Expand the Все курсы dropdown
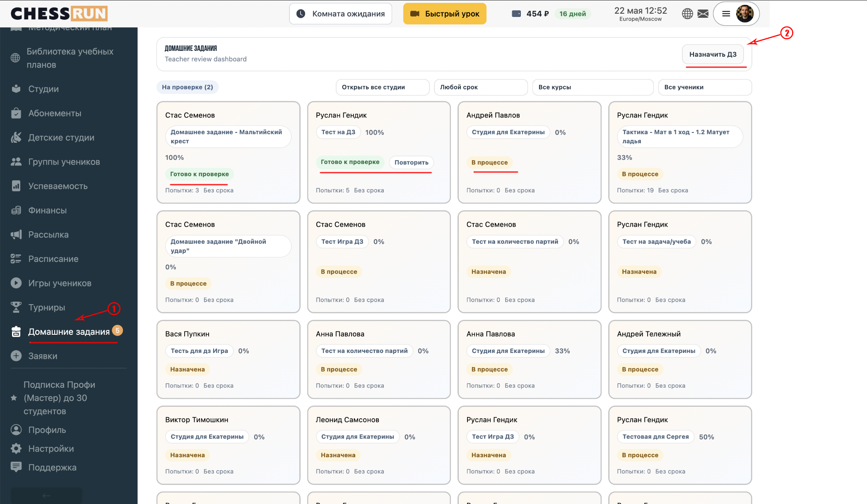Screen dimensions: 867x504 tap(593, 87)
